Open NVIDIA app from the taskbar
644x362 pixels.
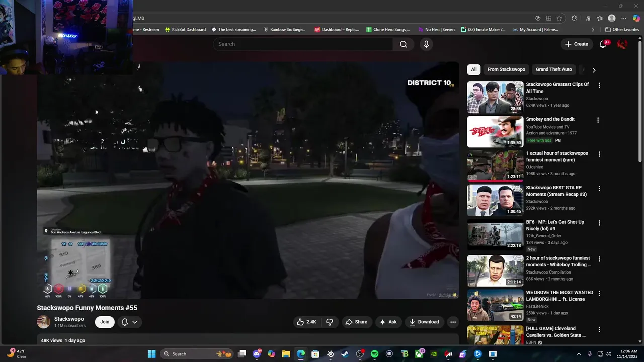(433, 354)
